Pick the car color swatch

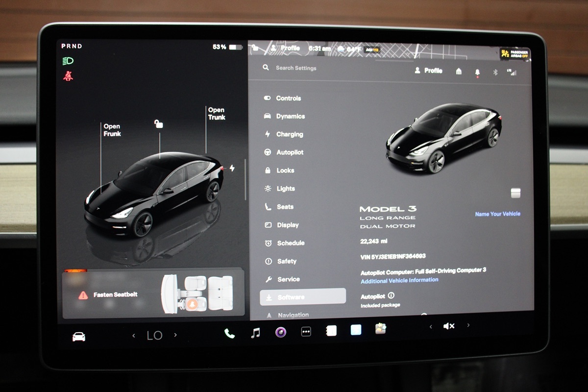tap(515, 193)
